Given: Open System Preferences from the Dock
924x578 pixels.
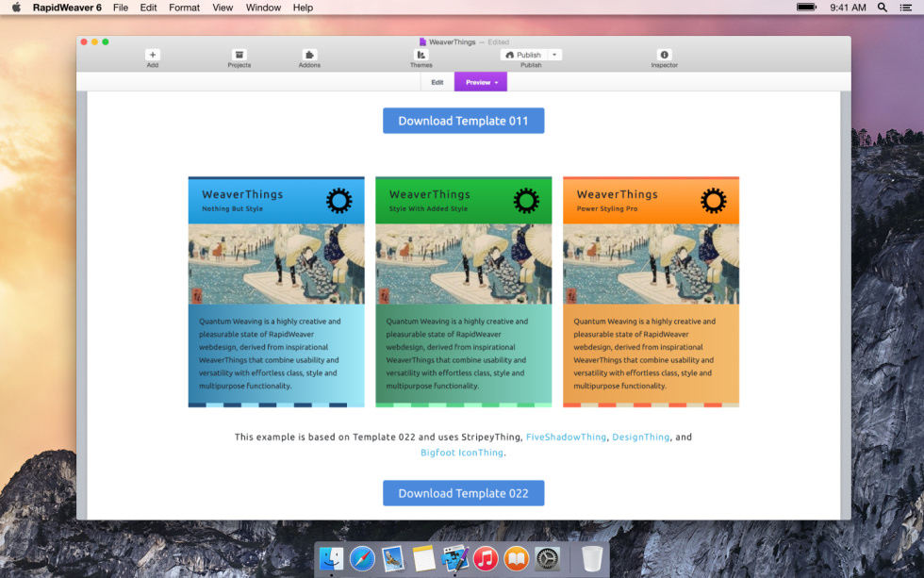Looking at the screenshot, I should 547,558.
